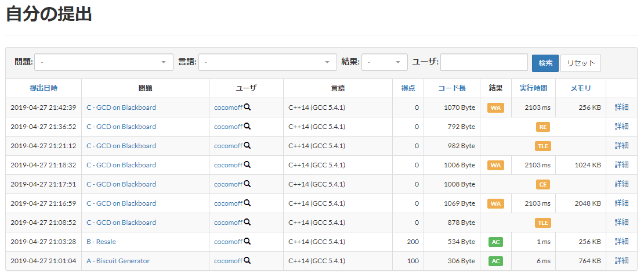Select the 1070 Byte code length cell
The height and width of the screenshot is (276, 644).
point(452,107)
